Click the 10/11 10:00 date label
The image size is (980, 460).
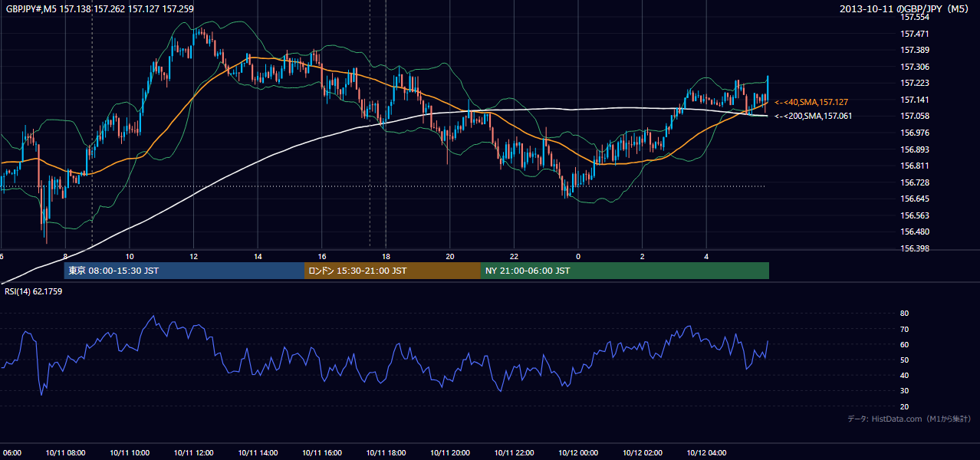[x=130, y=453]
